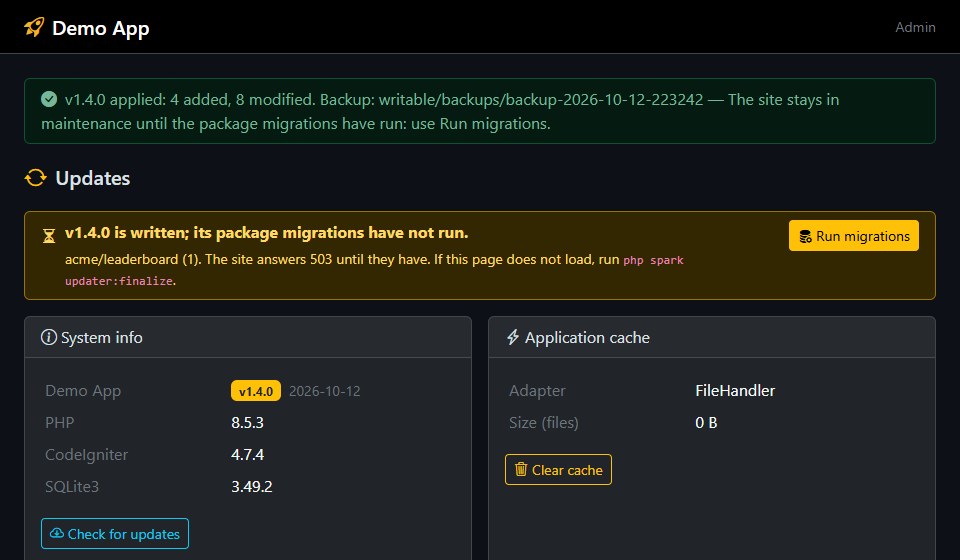Click the green success checkmark icon
The image size is (960, 560).
coord(49,99)
